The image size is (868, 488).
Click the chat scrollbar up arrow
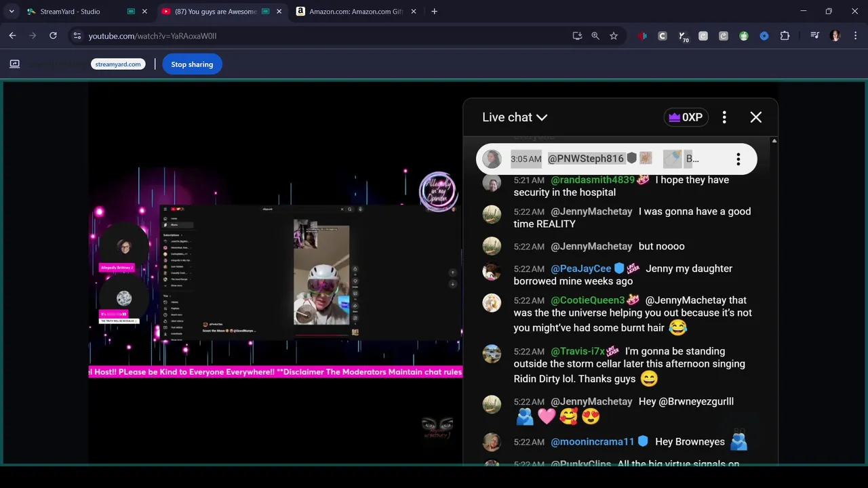(774, 141)
